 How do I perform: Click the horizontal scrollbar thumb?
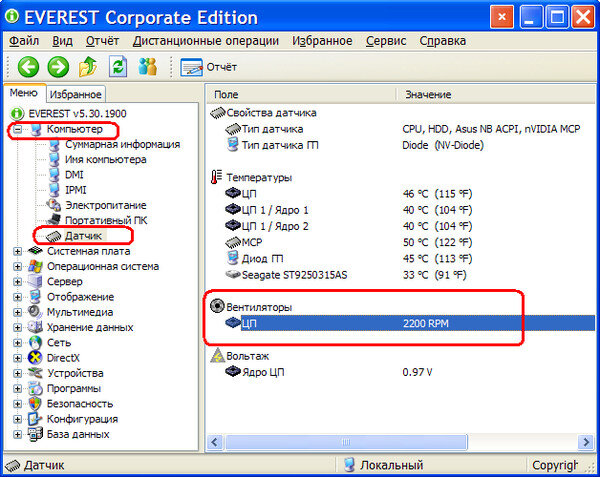pos(346,443)
